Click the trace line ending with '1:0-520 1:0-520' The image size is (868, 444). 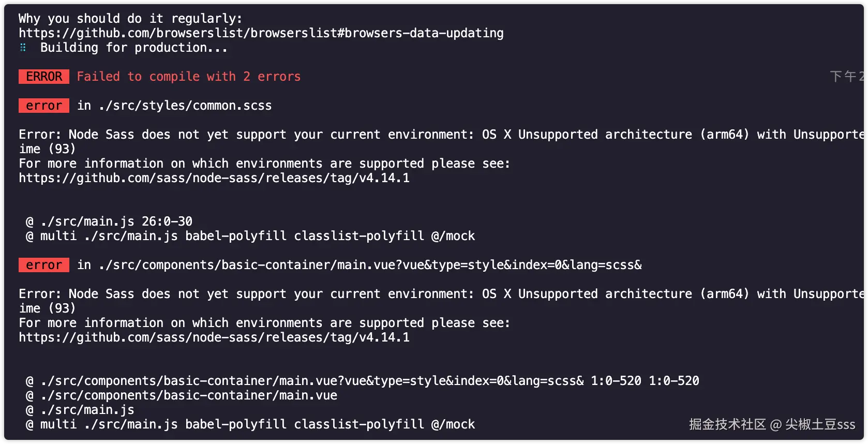[x=362, y=381]
